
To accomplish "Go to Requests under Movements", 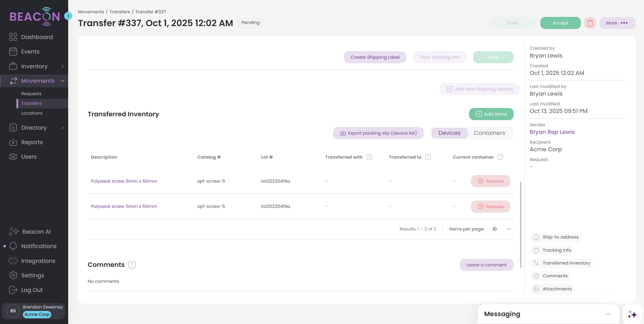I will click(31, 93).
